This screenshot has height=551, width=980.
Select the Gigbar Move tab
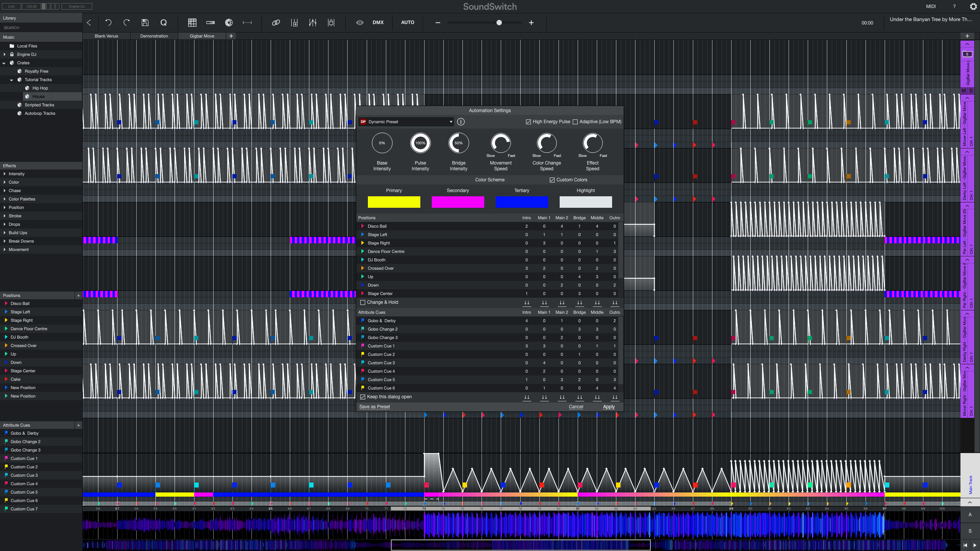[x=202, y=36]
